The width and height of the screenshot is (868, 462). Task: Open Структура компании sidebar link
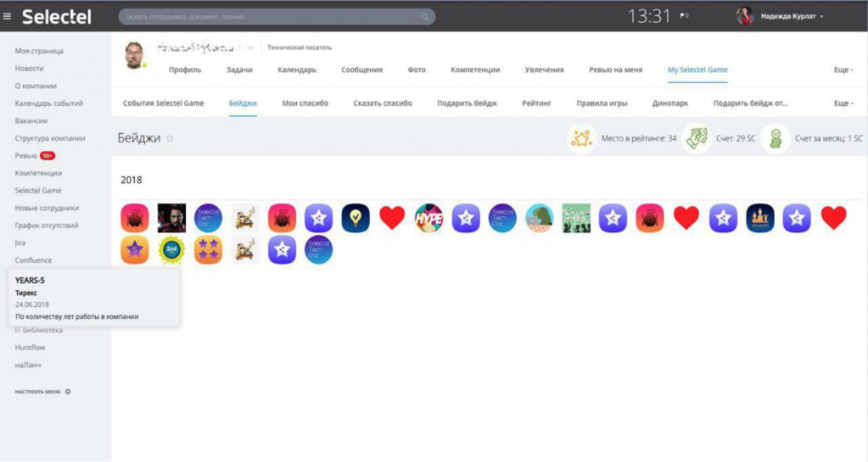click(50, 138)
